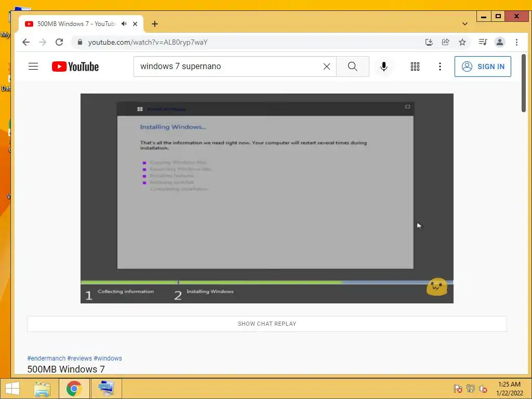Open network status tray icon
Viewport: 532px width, 399px height.
tap(470, 389)
